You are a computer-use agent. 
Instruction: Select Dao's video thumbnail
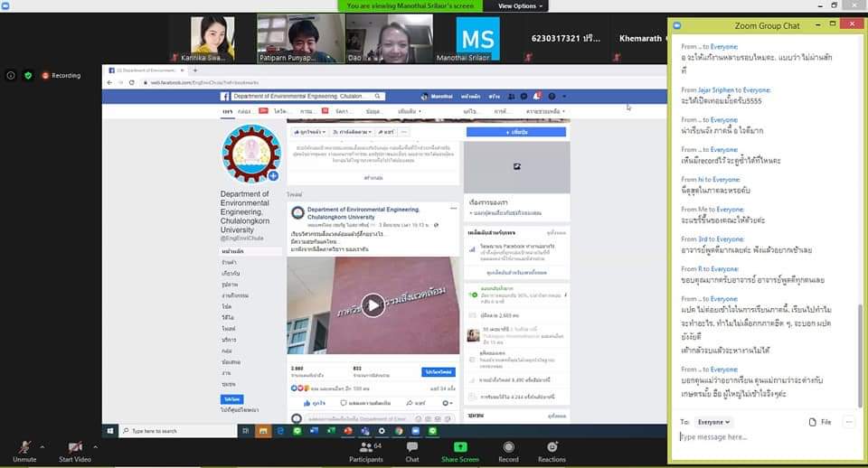pyautogui.click(x=389, y=38)
